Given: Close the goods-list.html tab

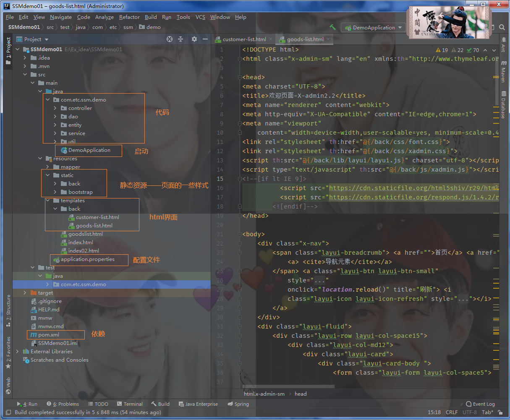Looking at the screenshot, I should coord(328,39).
